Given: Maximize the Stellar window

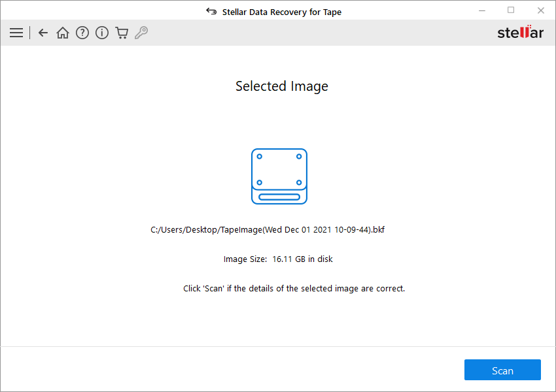Looking at the screenshot, I should (511, 10).
